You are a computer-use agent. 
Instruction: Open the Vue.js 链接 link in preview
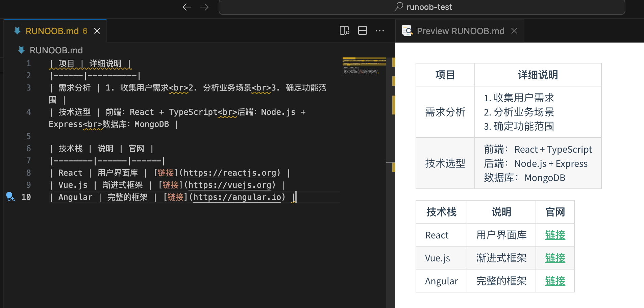pos(555,258)
